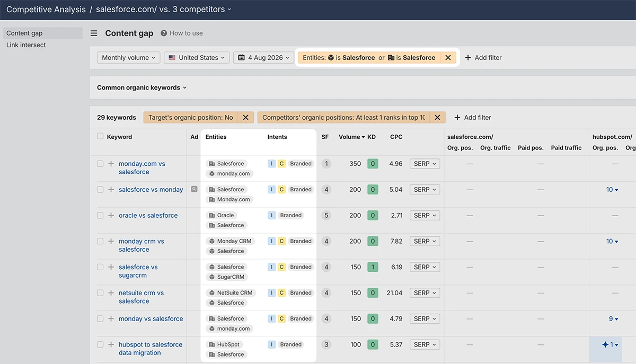This screenshot has width=636, height=364.
Task: Check the monday vs salesforce row
Action: pyautogui.click(x=100, y=319)
